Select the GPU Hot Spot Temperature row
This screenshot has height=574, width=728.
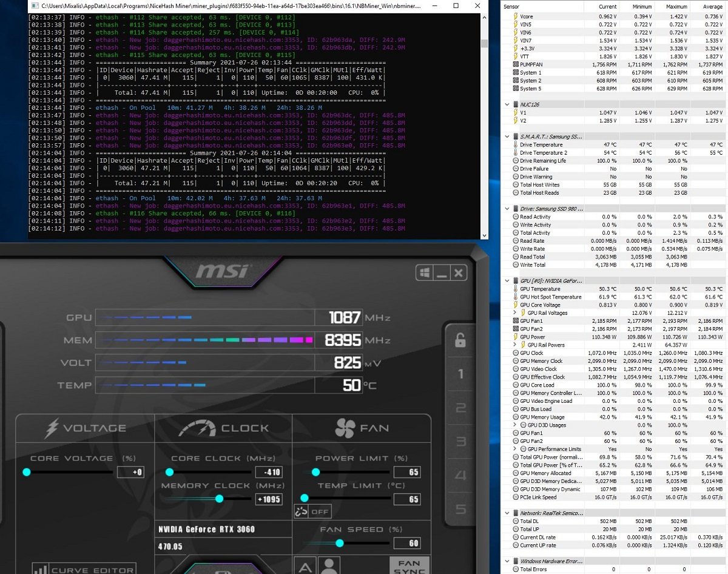[x=615, y=297]
